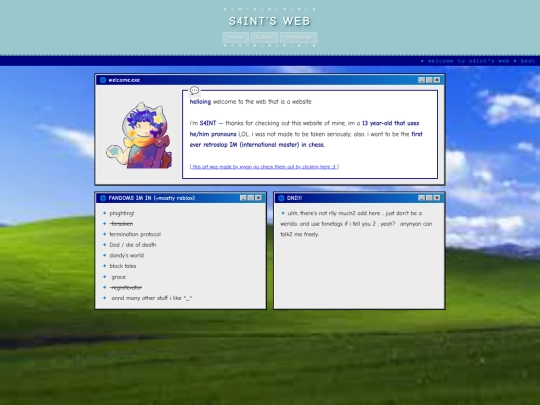
Task: Maximize the FANDOMS IM IN window
Action: tap(251, 198)
